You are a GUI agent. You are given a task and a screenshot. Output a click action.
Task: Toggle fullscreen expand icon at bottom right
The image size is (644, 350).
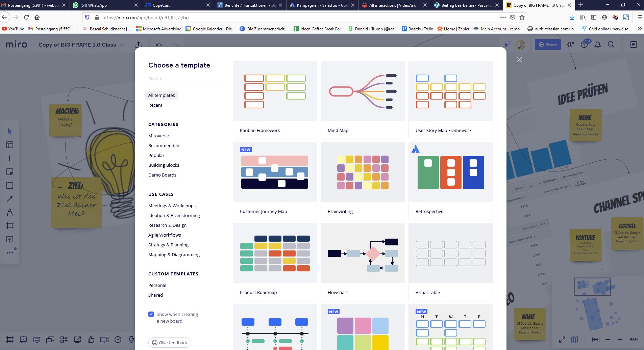click(x=562, y=340)
